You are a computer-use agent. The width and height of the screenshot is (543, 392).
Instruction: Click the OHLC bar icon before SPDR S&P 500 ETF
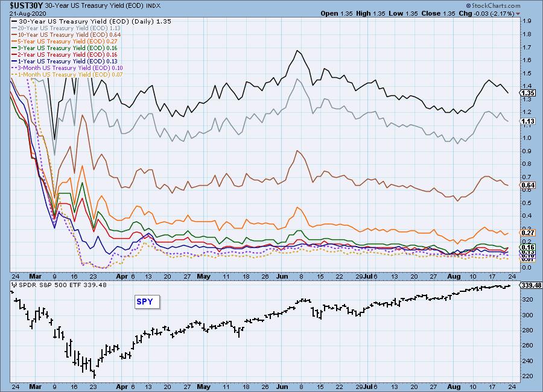tap(14, 285)
